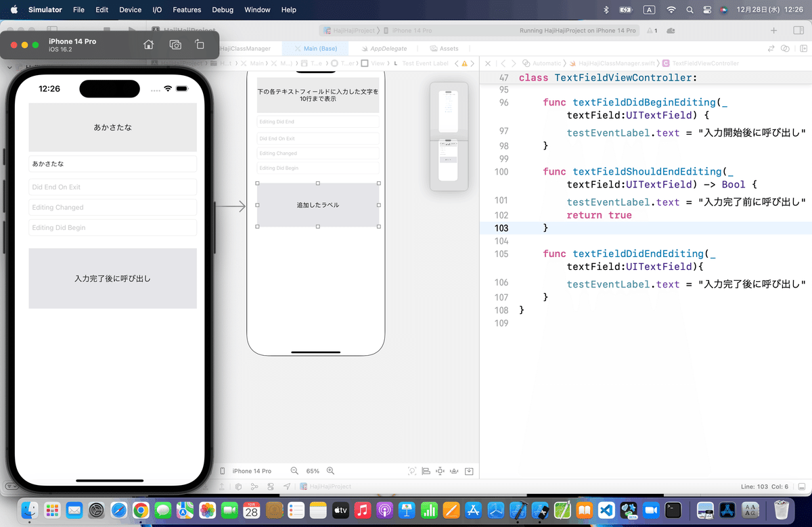Close the assistant editor with X icon
Screen dimensions: 812x527
[x=488, y=63]
